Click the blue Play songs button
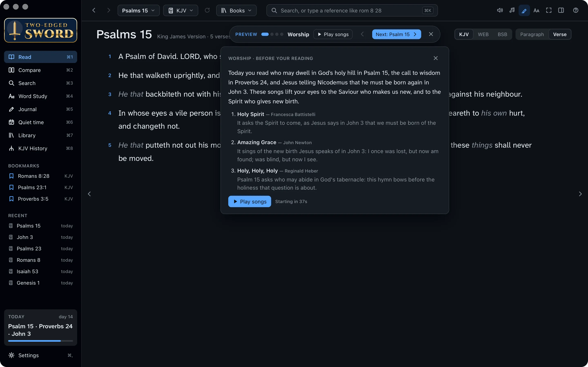The width and height of the screenshot is (588, 367). pyautogui.click(x=249, y=201)
